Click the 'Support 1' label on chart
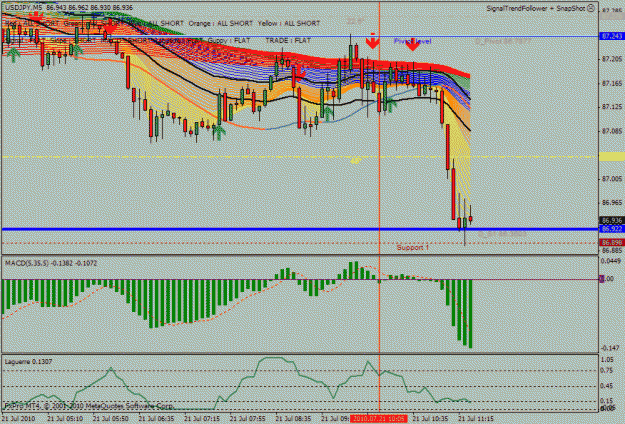The width and height of the screenshot is (625, 424). point(413,247)
